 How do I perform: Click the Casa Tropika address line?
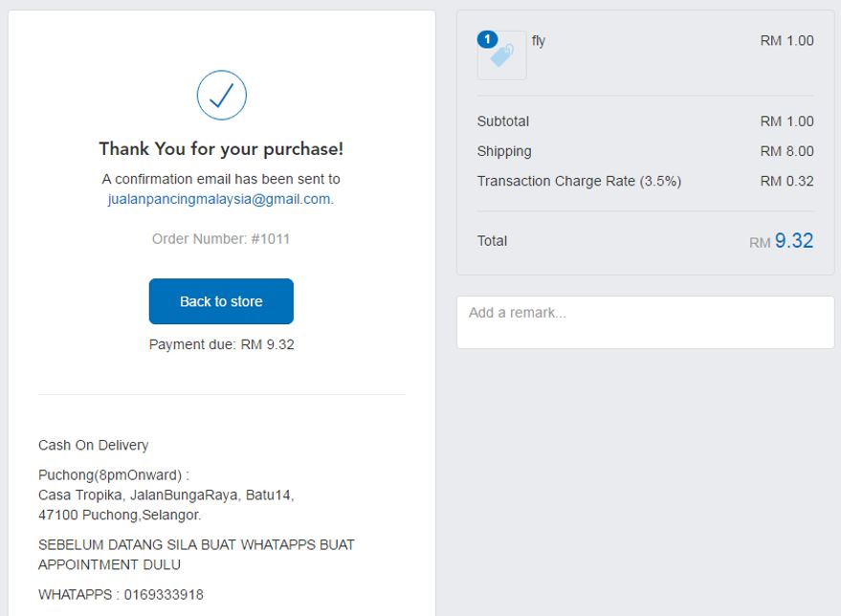tap(166, 495)
